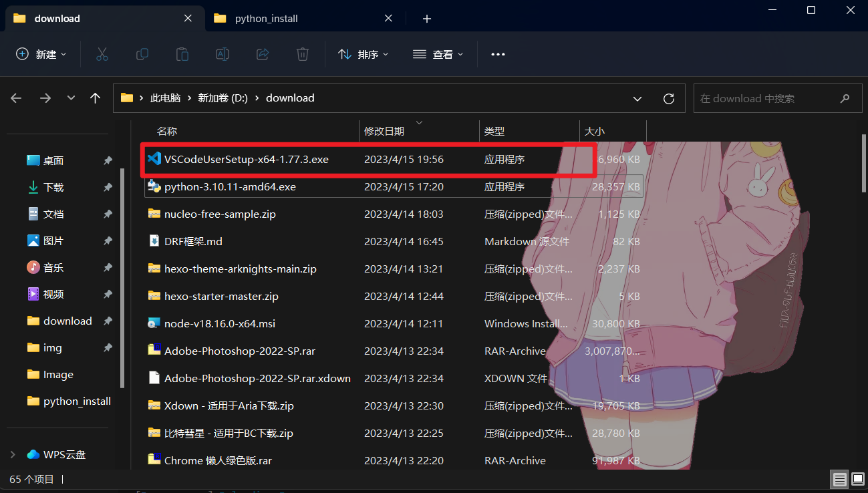
Task: Open the 查看 view menu
Action: pos(438,54)
